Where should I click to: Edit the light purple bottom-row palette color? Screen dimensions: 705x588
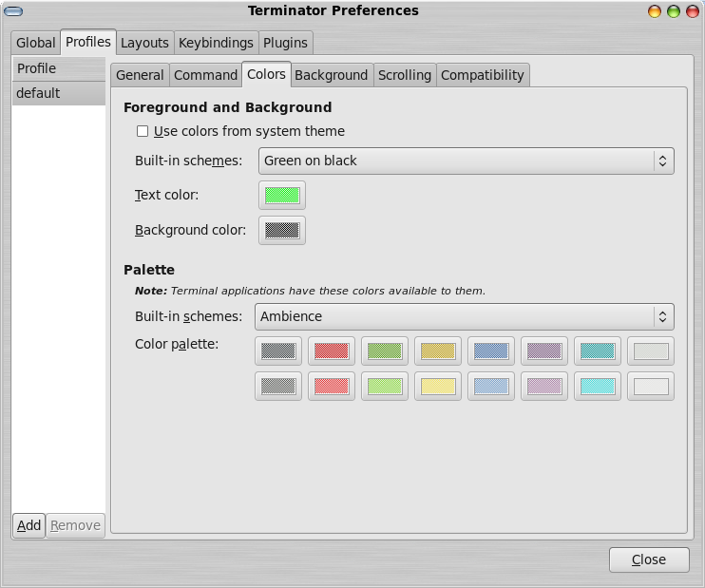tap(544, 387)
